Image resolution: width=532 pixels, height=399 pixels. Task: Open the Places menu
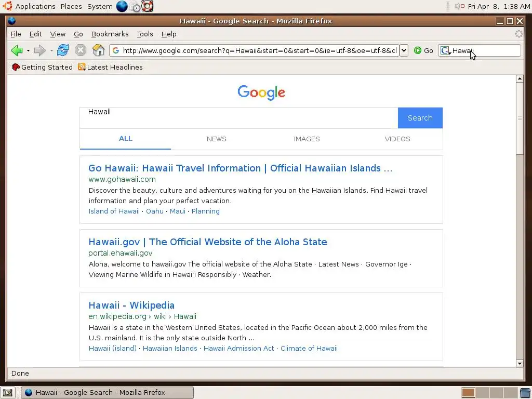click(71, 6)
